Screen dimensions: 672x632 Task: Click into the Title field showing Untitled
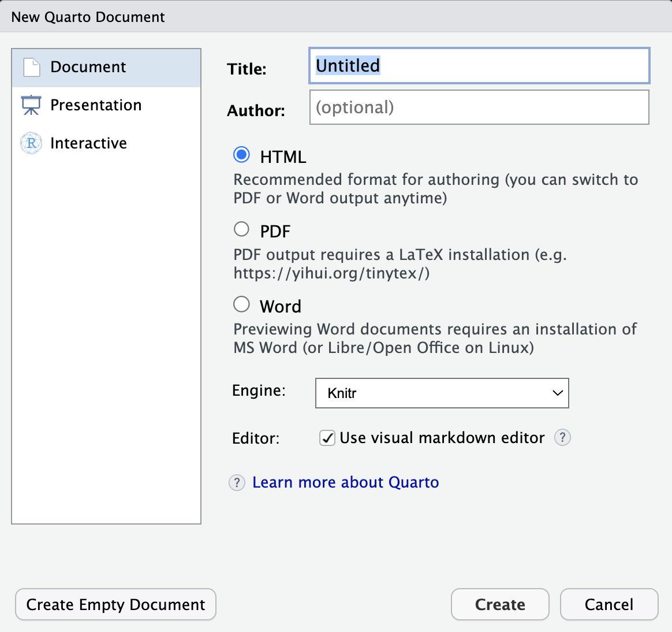click(x=479, y=66)
